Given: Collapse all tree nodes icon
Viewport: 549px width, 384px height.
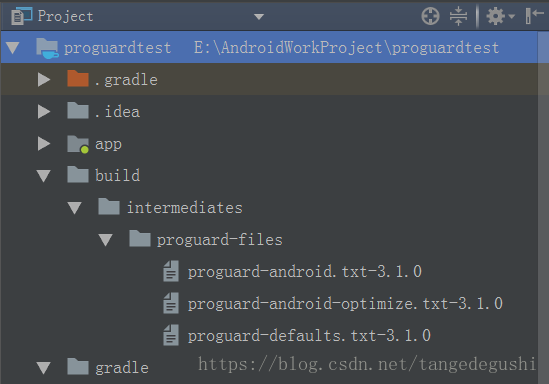Looking at the screenshot, I should click(x=458, y=16).
